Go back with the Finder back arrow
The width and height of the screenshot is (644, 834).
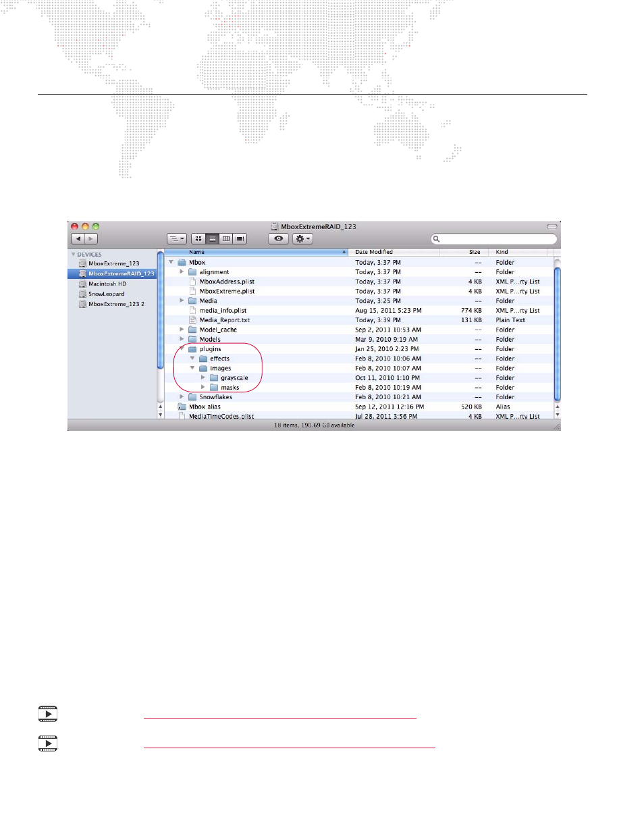click(78, 238)
